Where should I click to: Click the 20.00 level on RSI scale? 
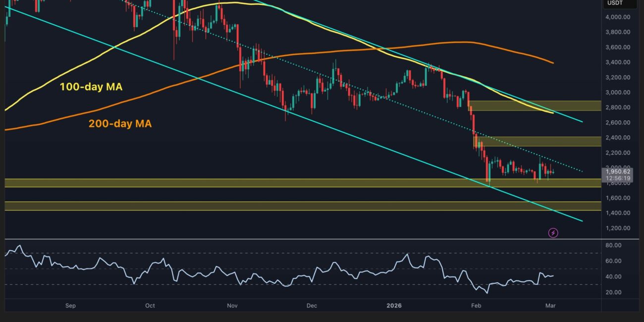[x=613, y=292]
